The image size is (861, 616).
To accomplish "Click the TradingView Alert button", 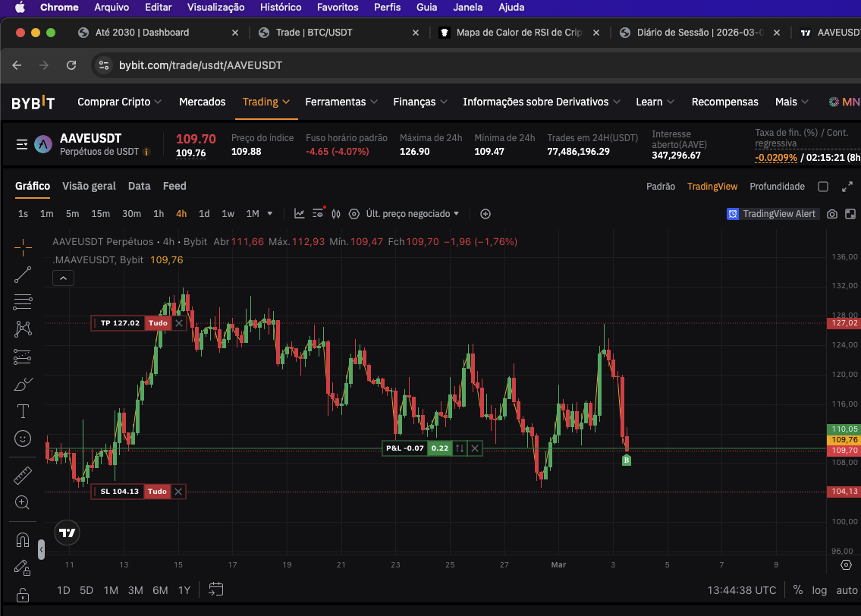I will coord(771,214).
